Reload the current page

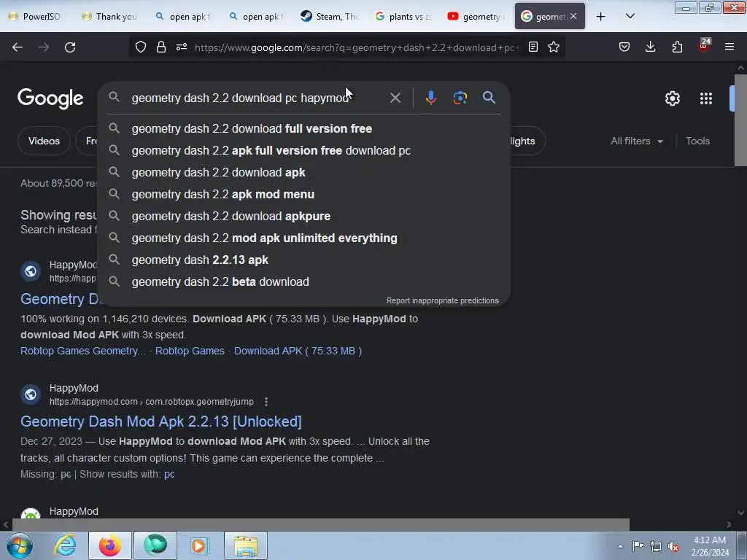click(x=70, y=47)
